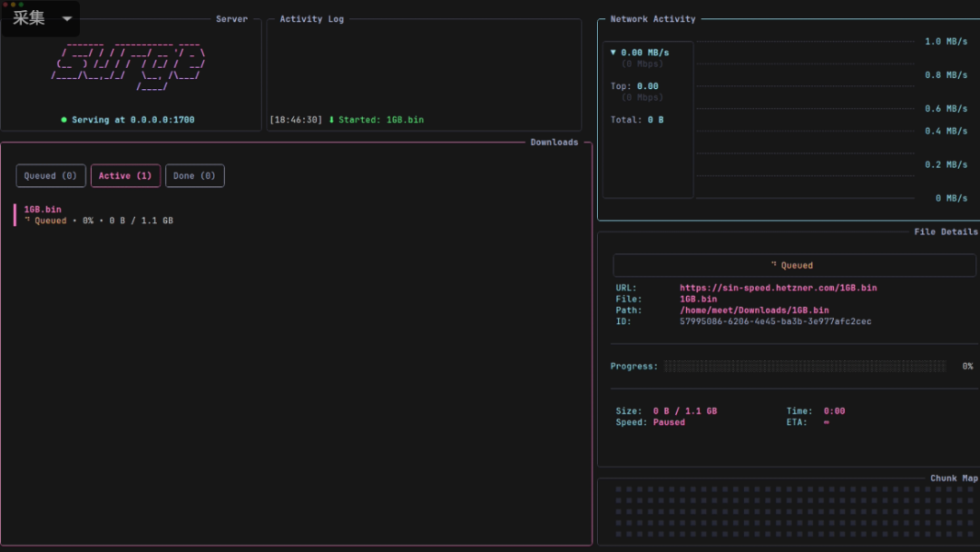The height and width of the screenshot is (552, 980).
Task: Click the download speed arrow indicator
Action: 613,53
